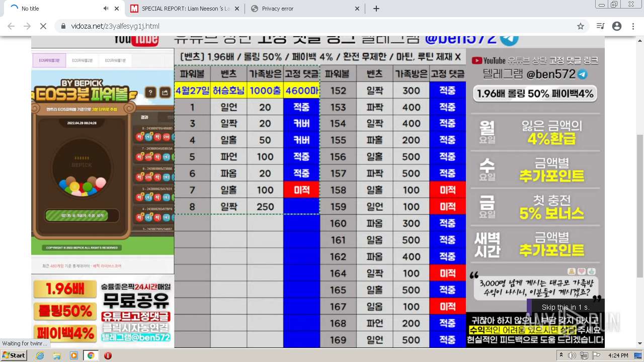Skip this ad overlay
Image resolution: width=644 pixels, height=362 pixels.
565,307
